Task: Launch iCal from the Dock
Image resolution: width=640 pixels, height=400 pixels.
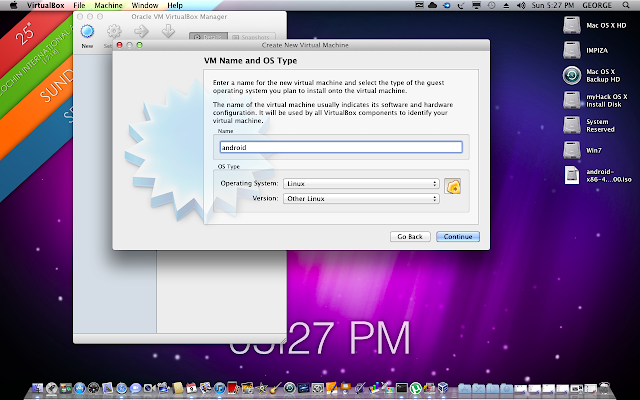Action: pos(191,388)
